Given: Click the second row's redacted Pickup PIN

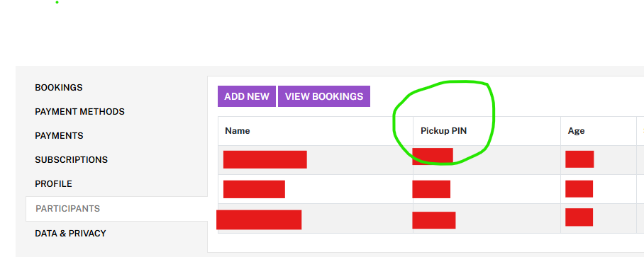Looking at the screenshot, I should coord(431,189).
